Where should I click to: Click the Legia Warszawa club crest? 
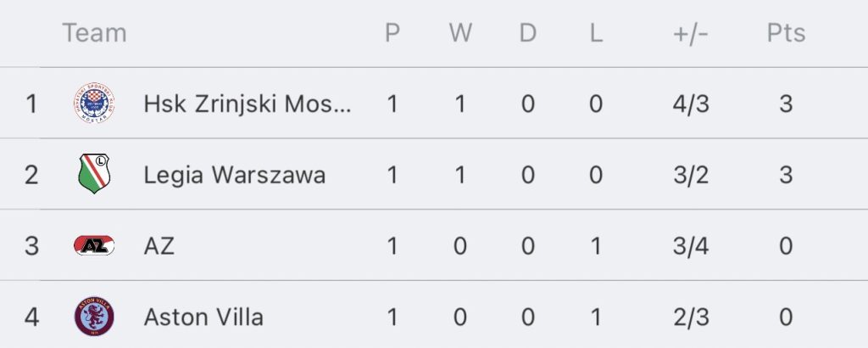click(94, 175)
